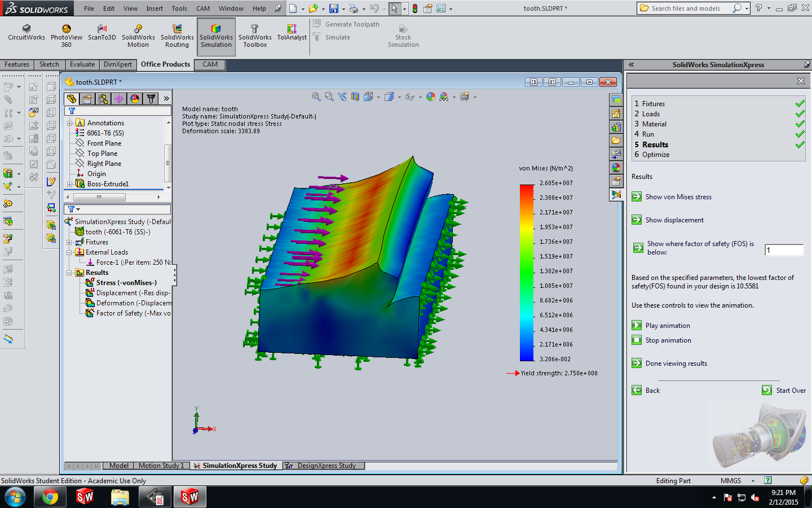Collapse the External Loads node
Viewport: 812px width, 508px height.
[70, 252]
